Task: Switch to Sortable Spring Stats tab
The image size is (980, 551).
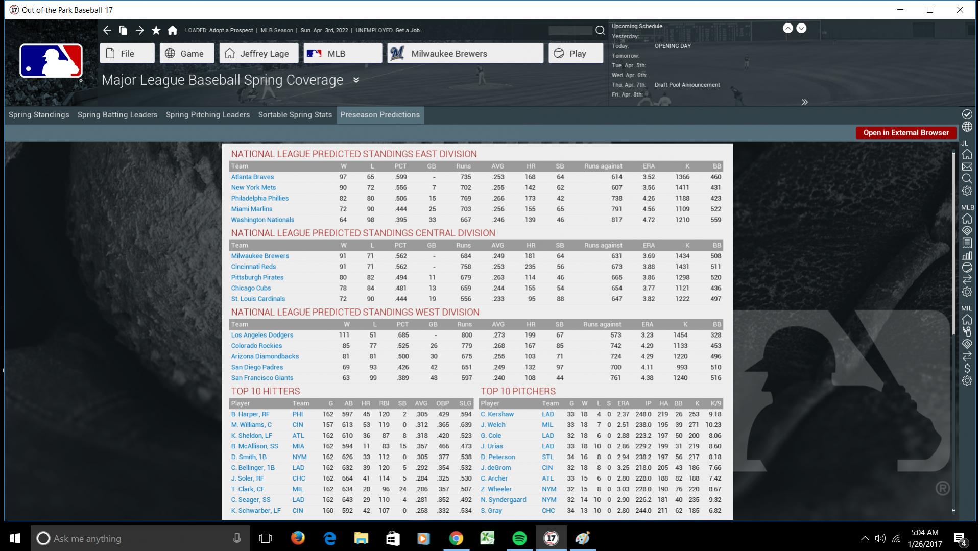Action: pyautogui.click(x=295, y=115)
